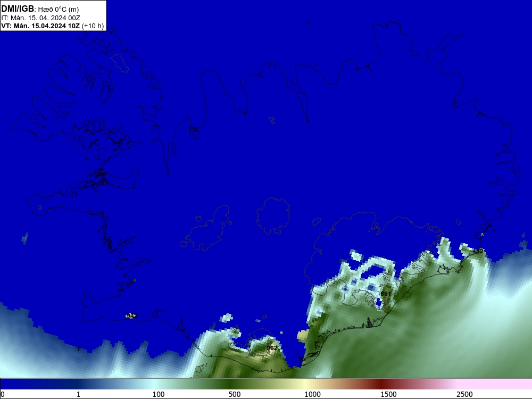Click the DMI/IGB title text

pyautogui.click(x=18, y=9)
